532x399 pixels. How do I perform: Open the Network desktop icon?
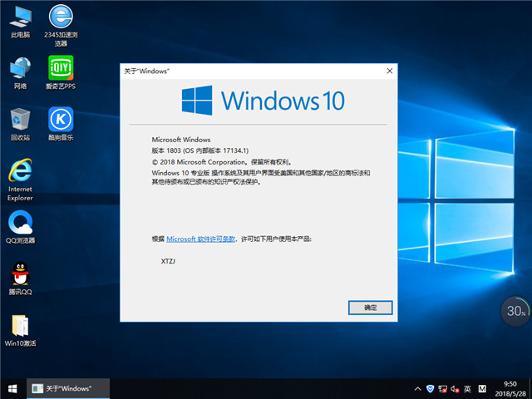20,72
